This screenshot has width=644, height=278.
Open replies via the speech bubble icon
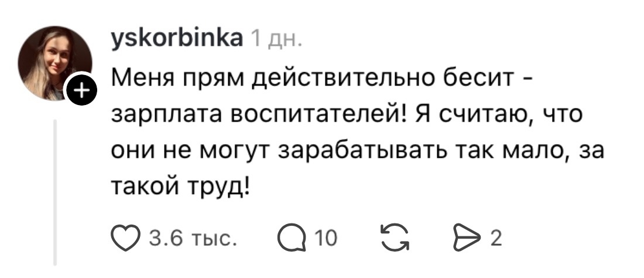(x=292, y=238)
